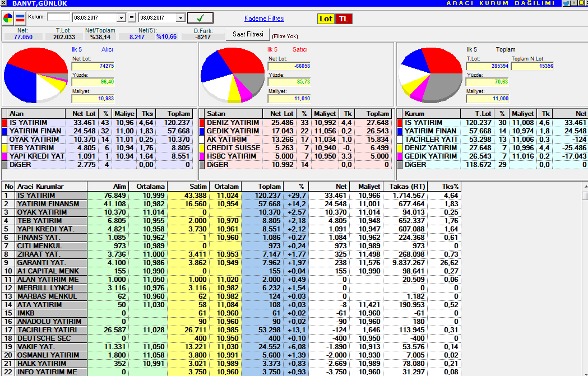Share via the Twitter bird icon

566,3
